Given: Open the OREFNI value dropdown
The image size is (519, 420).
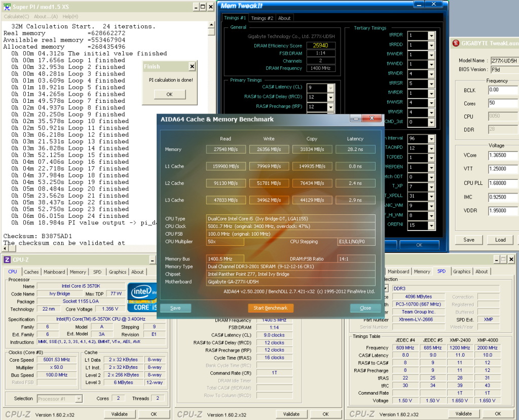Looking at the screenshot, I should (x=431, y=225).
